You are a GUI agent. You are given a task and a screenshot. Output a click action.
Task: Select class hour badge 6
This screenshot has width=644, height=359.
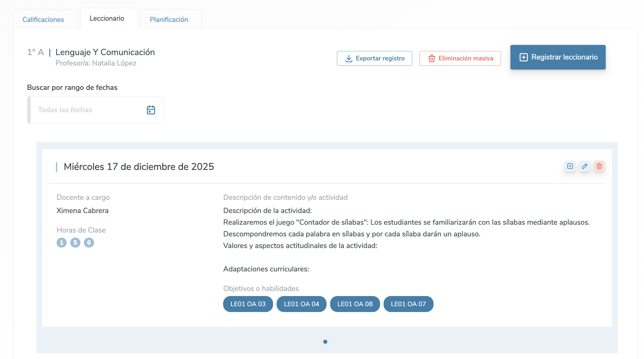(x=89, y=243)
